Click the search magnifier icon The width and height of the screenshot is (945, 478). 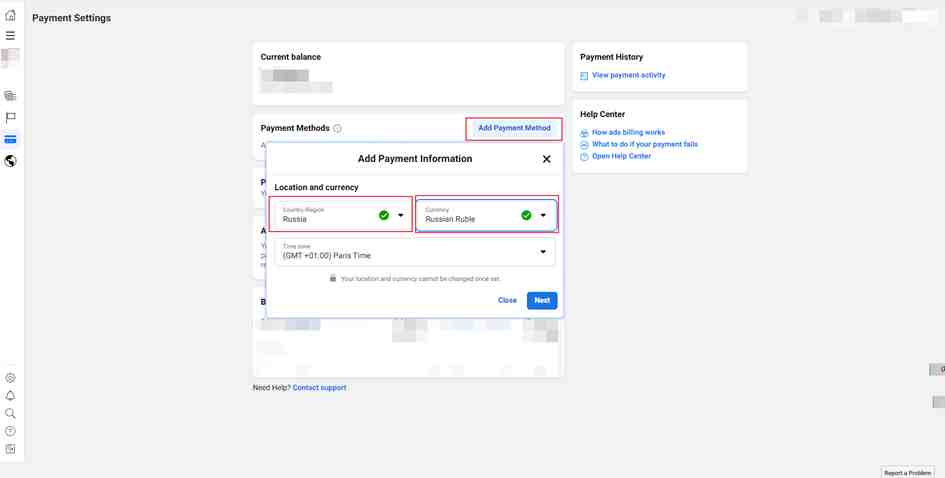10,414
